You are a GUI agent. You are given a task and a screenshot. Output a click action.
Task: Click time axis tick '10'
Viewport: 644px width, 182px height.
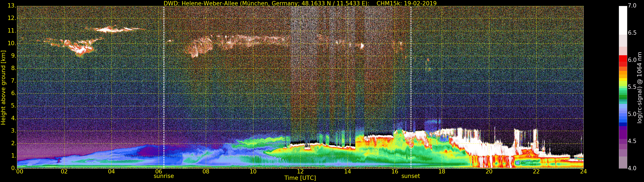pyautogui.click(x=253, y=172)
